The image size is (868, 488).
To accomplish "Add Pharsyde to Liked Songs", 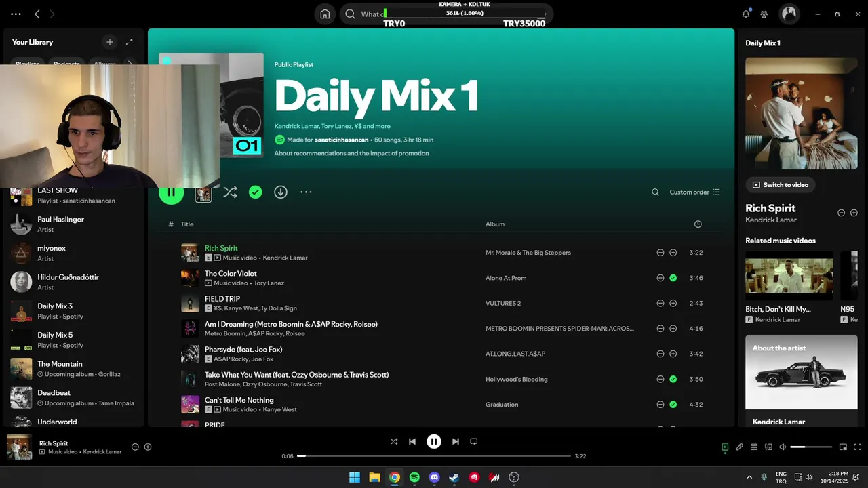I will (673, 354).
